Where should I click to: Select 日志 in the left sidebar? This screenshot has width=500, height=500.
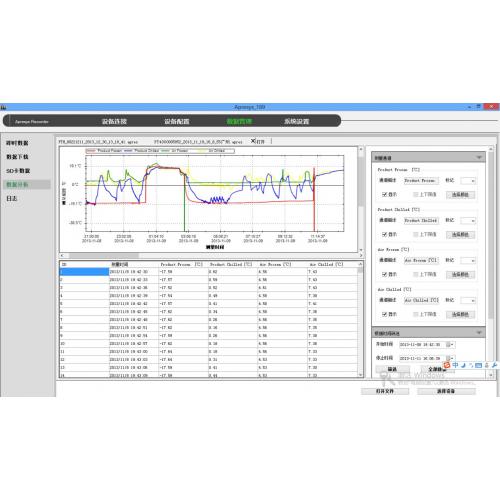[12, 198]
